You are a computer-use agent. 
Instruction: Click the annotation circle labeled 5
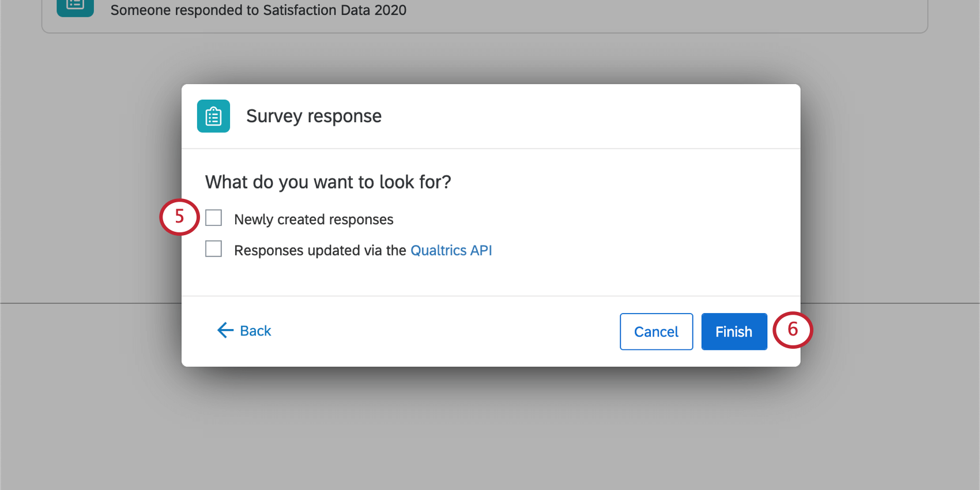pos(179,217)
